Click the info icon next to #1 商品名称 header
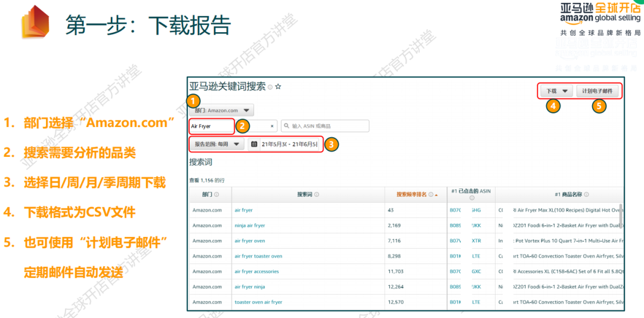Viewport: 644px width, 318px height. tap(587, 194)
